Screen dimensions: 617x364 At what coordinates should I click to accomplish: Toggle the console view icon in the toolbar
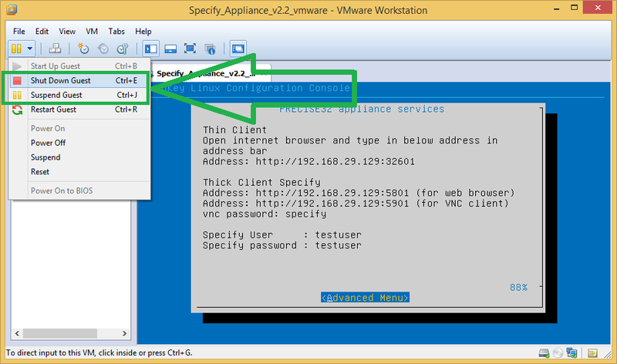coord(238,49)
